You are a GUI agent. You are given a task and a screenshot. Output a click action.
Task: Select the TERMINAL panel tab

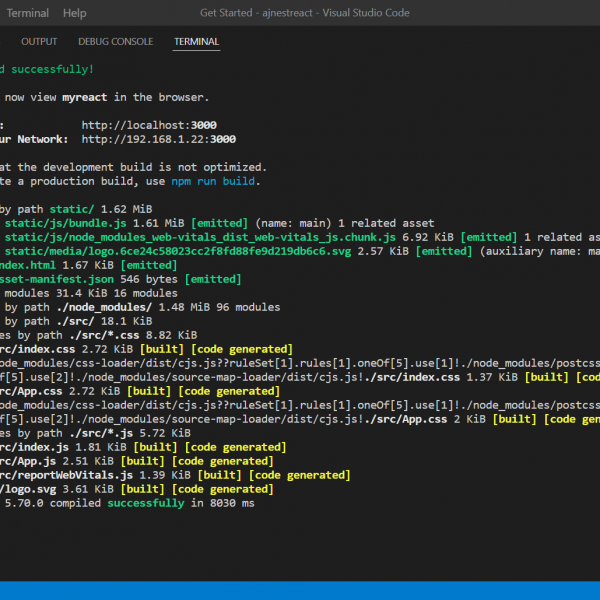click(196, 42)
